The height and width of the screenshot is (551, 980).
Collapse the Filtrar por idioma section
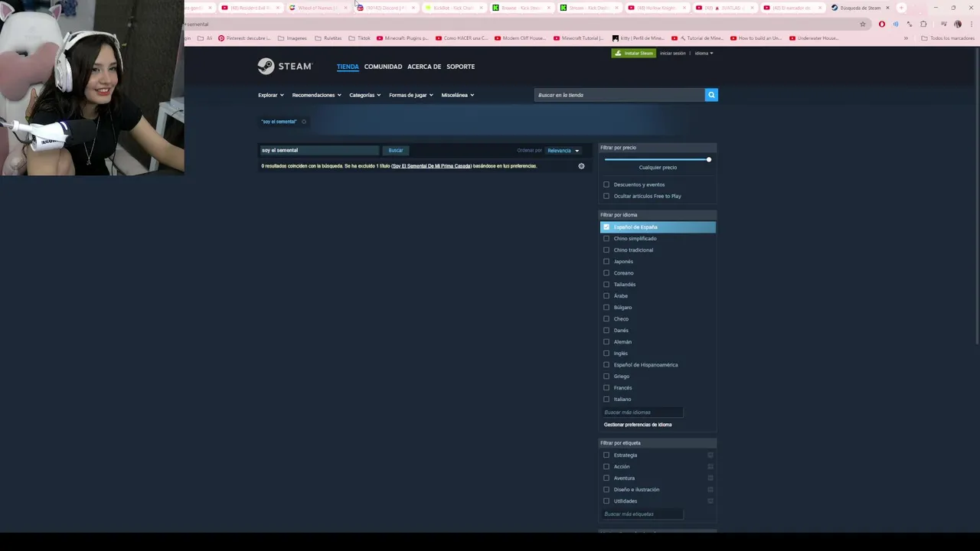tap(658, 215)
